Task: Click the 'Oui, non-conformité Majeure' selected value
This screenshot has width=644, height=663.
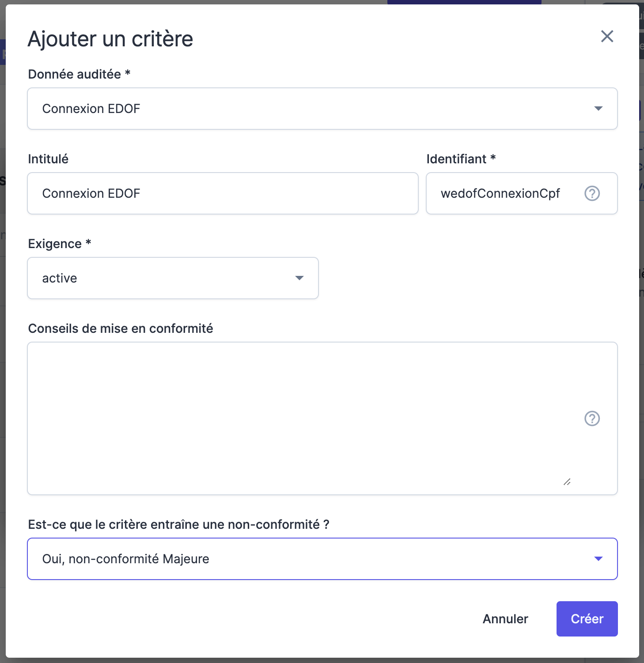Action: click(x=125, y=559)
